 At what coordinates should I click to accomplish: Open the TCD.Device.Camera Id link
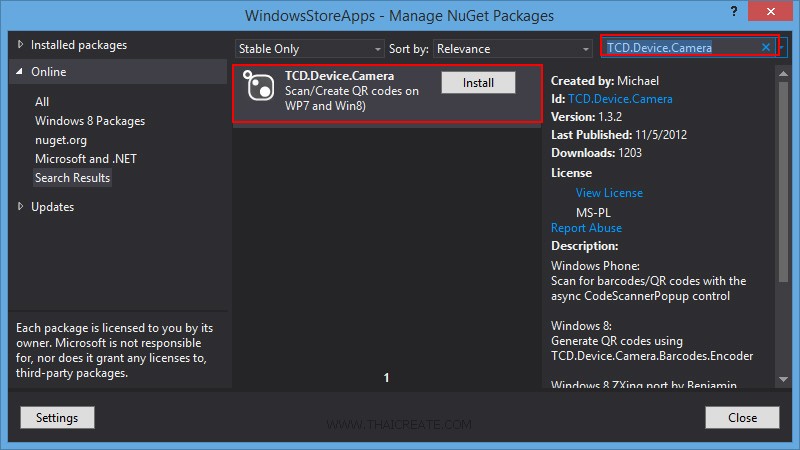(x=620, y=99)
